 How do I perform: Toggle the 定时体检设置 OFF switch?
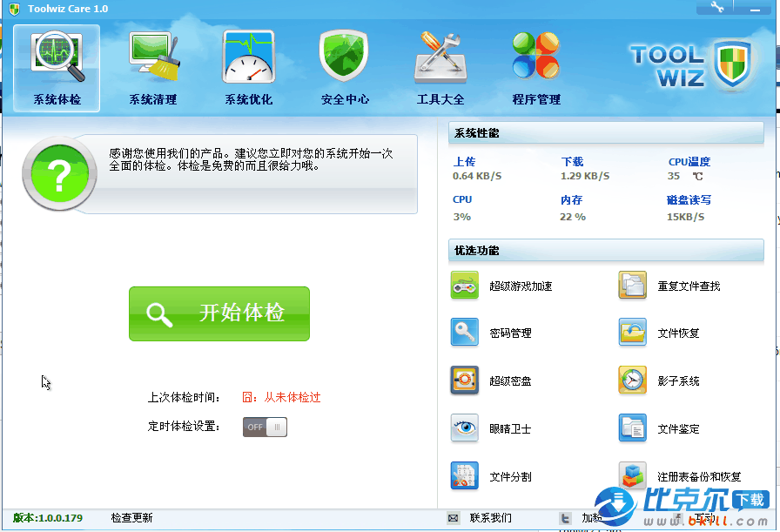265,428
